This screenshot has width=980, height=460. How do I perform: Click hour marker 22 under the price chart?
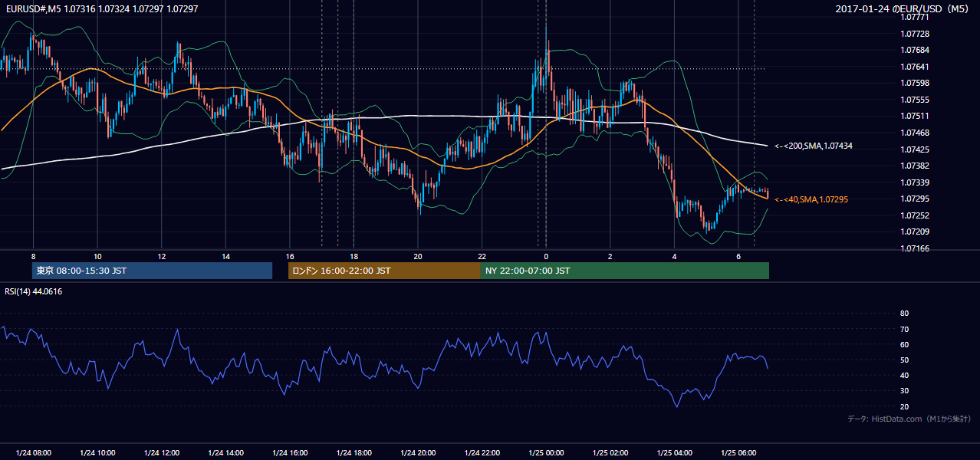pos(482,256)
